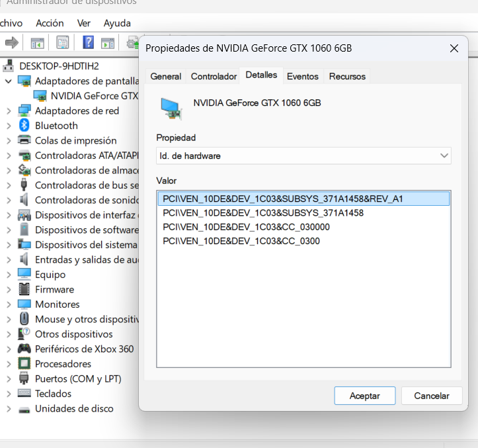The image size is (478, 448).
Task: Click the DESKTOP-9HDTIH2 computer icon
Action: [x=9, y=66]
